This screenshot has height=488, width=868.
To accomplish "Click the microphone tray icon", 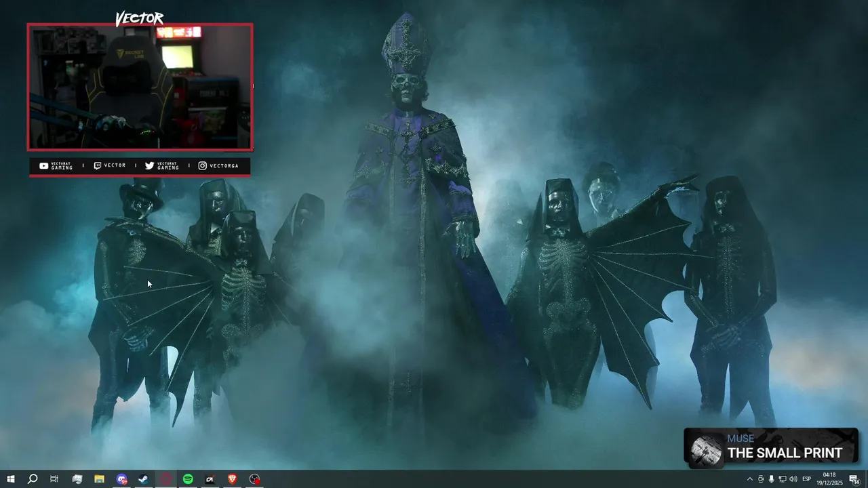I will pos(771,479).
